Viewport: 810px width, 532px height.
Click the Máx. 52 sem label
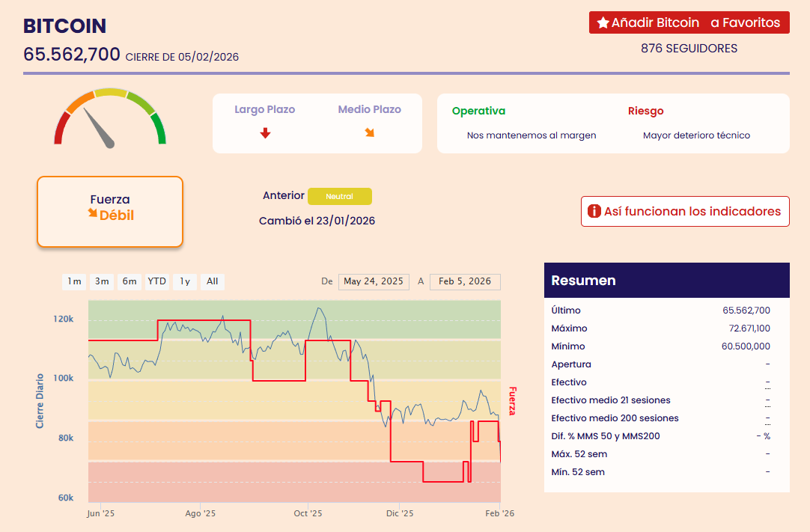point(579,454)
